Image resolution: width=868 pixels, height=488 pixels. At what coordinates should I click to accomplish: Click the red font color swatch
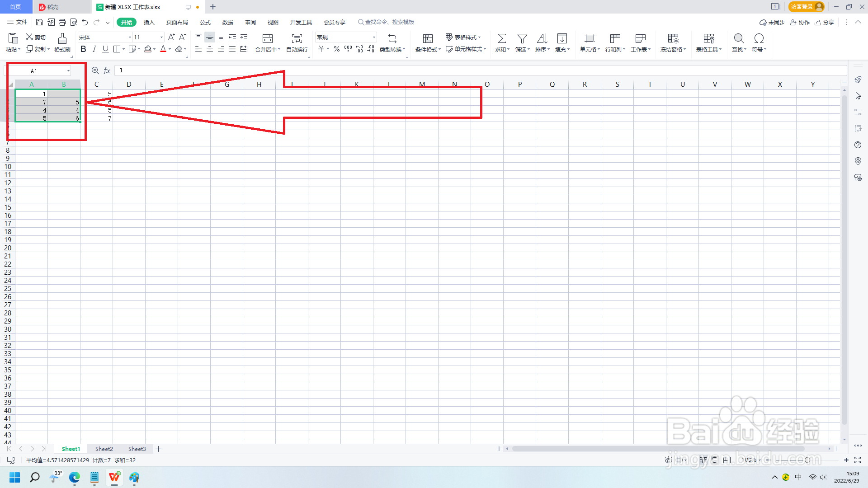[x=163, y=49]
